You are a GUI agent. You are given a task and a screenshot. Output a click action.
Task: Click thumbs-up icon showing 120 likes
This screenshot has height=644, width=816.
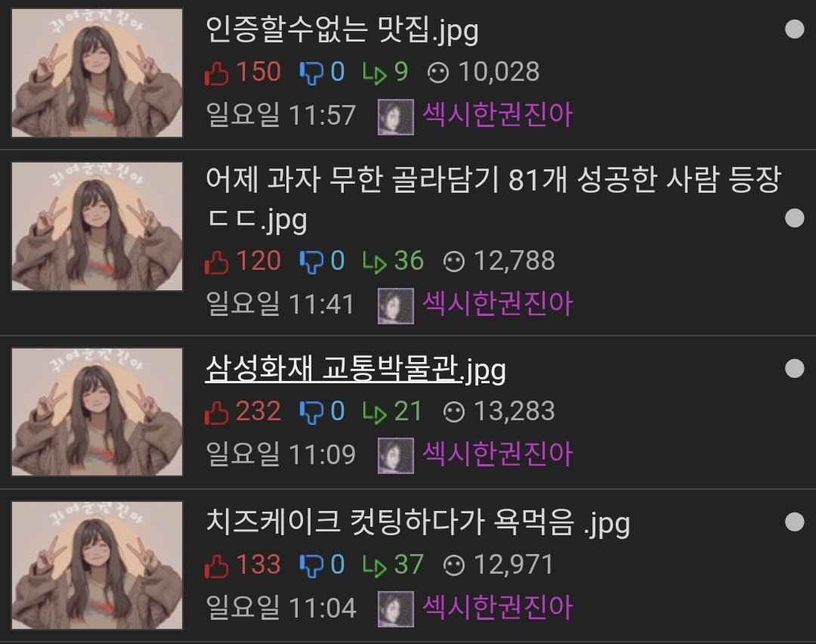[x=217, y=262]
